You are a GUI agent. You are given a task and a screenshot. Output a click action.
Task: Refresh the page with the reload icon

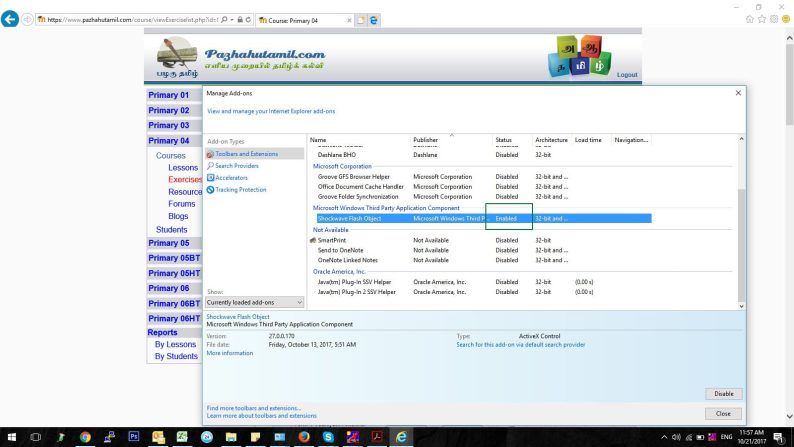pyautogui.click(x=248, y=20)
